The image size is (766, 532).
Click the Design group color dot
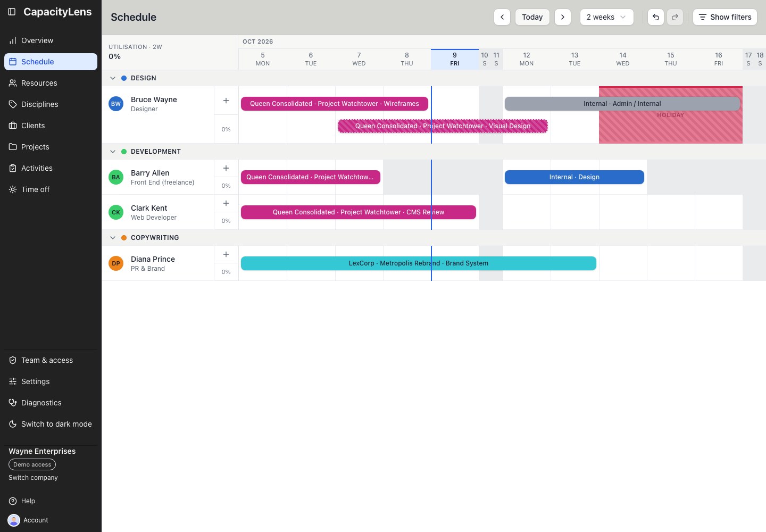pos(124,78)
